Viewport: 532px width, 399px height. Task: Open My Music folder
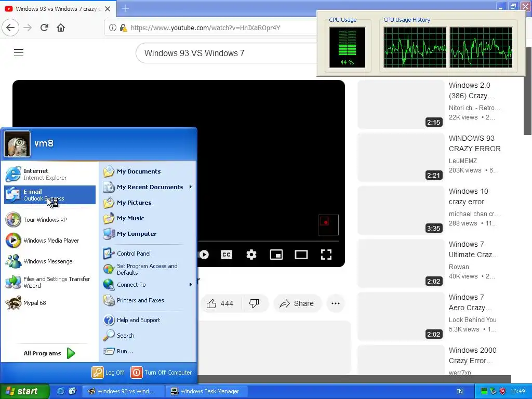[x=148, y=218]
